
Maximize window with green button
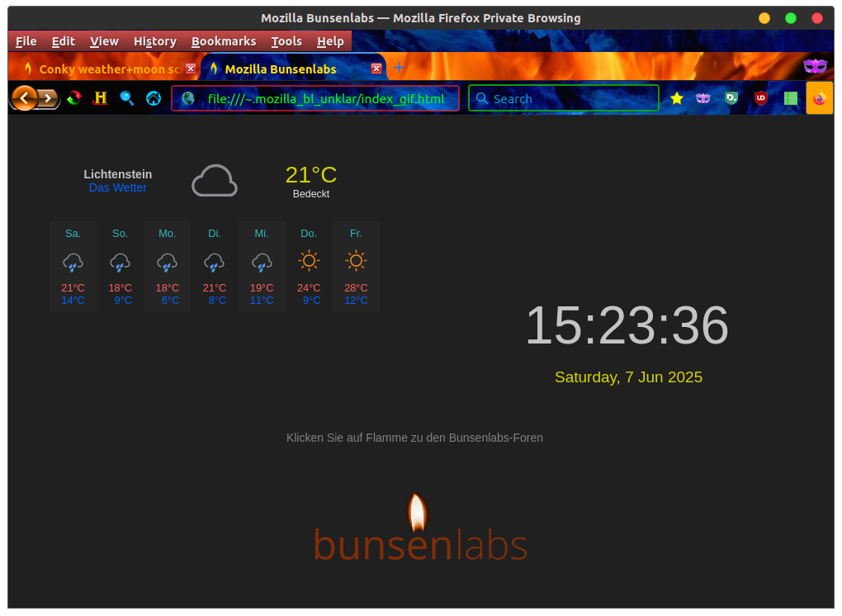[x=791, y=18]
